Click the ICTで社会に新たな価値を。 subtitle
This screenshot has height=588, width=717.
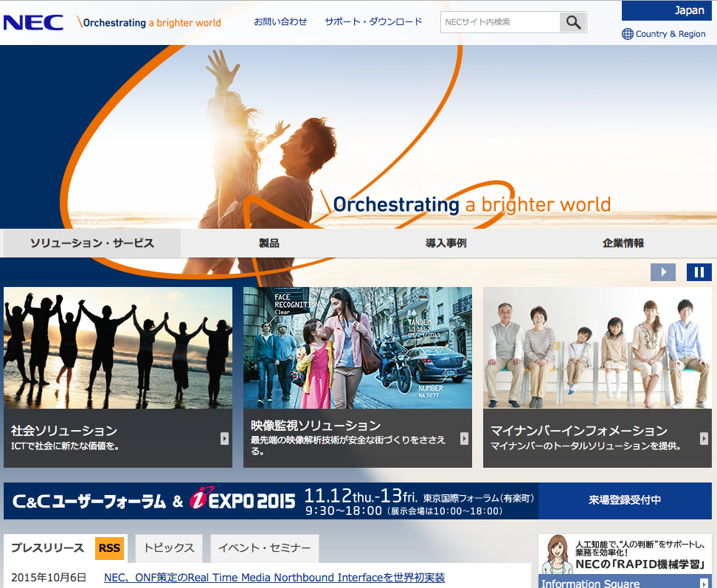(x=66, y=446)
